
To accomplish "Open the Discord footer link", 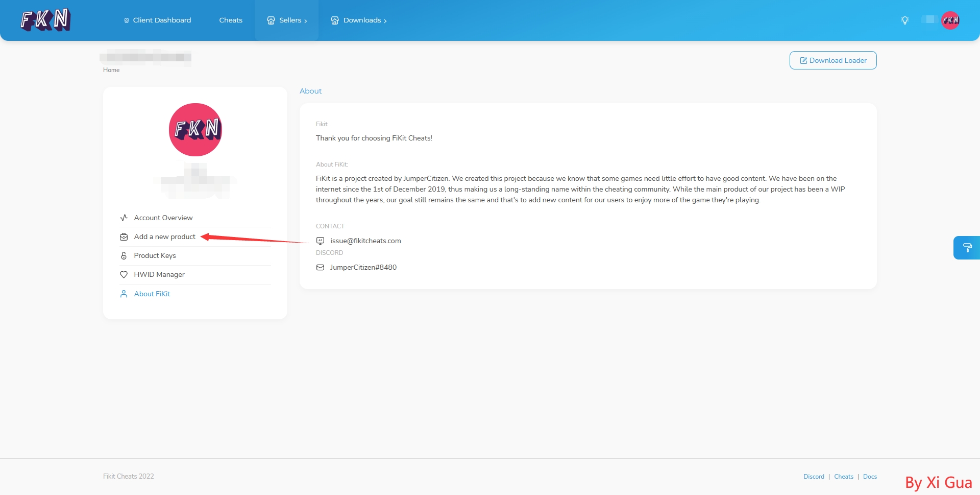I will 814,477.
